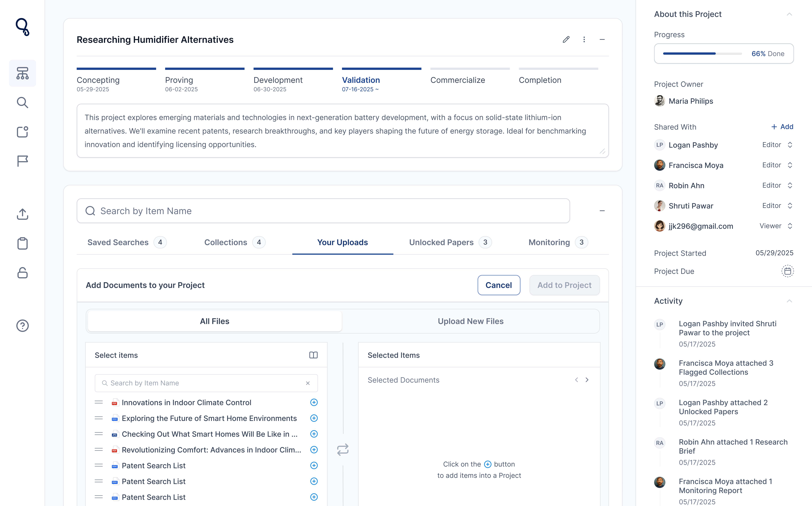Click the unlock padlock icon in sidebar

[x=22, y=273]
